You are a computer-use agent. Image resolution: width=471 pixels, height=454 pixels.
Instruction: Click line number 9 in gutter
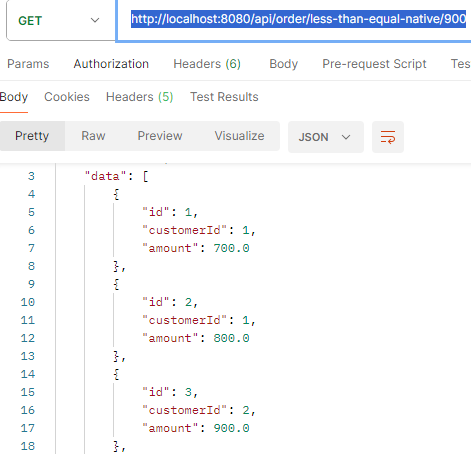pyautogui.click(x=31, y=284)
